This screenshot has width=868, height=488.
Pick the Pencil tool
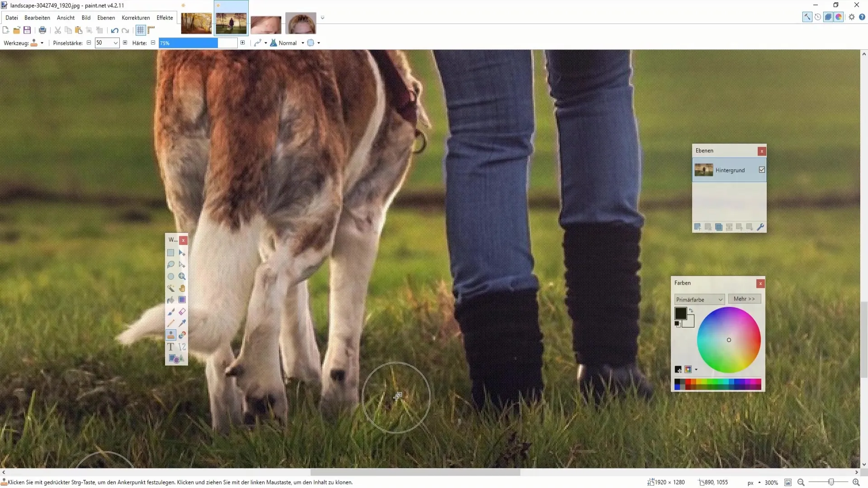171,323
